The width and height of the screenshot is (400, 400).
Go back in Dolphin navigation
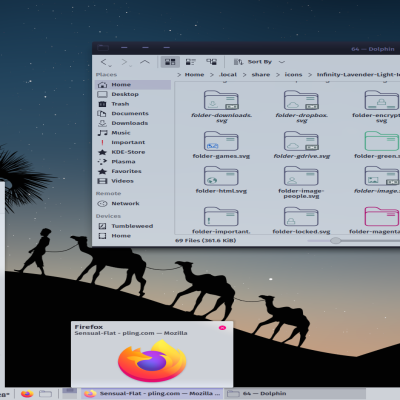pyautogui.click(x=105, y=62)
